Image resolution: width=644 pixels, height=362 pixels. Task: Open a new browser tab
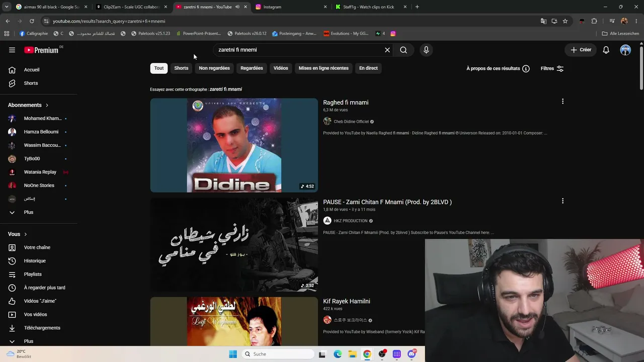tap(417, 7)
